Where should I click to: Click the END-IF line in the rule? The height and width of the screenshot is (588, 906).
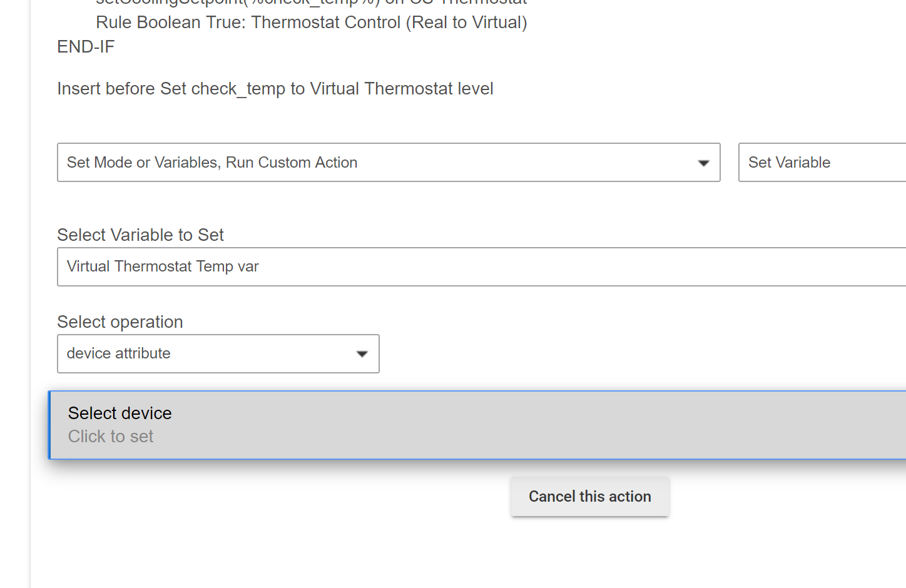click(86, 47)
